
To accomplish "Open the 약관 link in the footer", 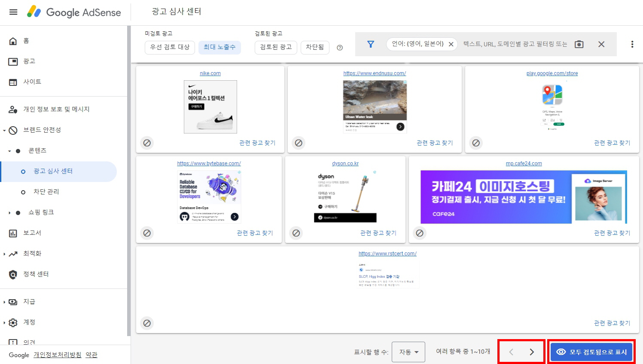I will click(x=91, y=355).
